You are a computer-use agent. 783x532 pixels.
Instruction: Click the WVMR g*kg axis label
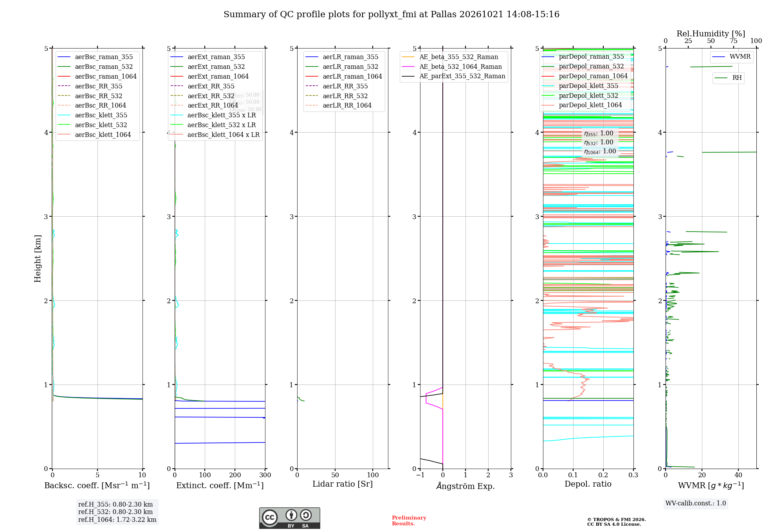point(711,485)
